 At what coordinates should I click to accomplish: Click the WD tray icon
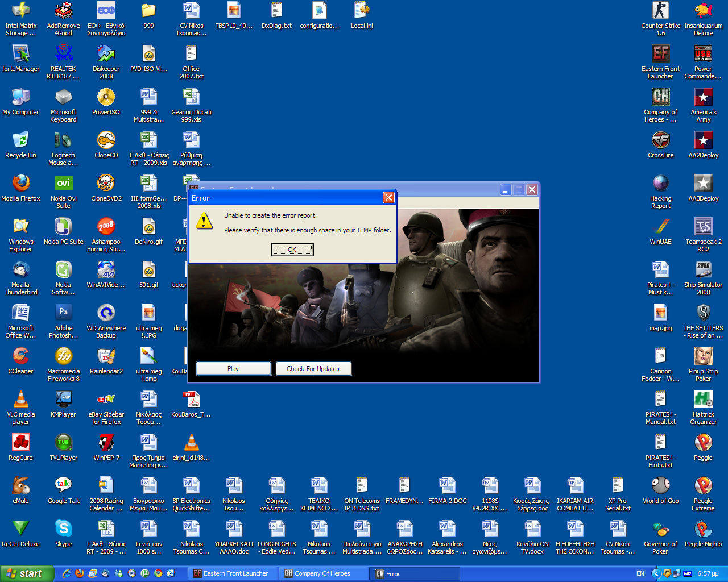tap(688, 573)
